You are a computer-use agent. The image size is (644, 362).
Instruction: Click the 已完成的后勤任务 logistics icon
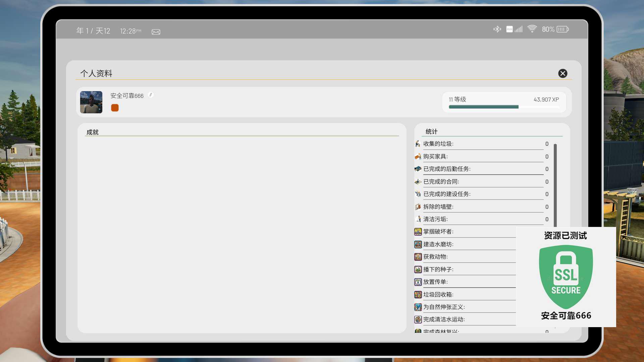pyautogui.click(x=418, y=169)
